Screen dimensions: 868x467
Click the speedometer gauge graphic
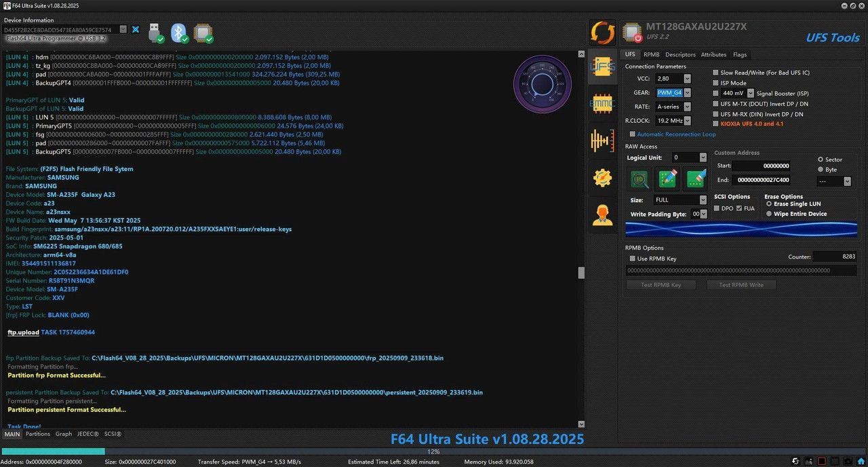click(x=542, y=83)
